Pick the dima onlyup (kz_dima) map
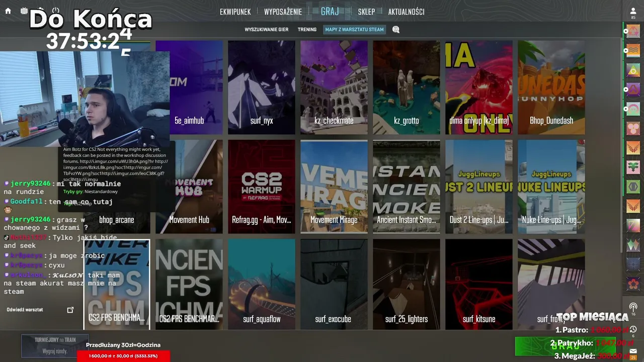The image size is (644, 362). pyautogui.click(x=479, y=87)
